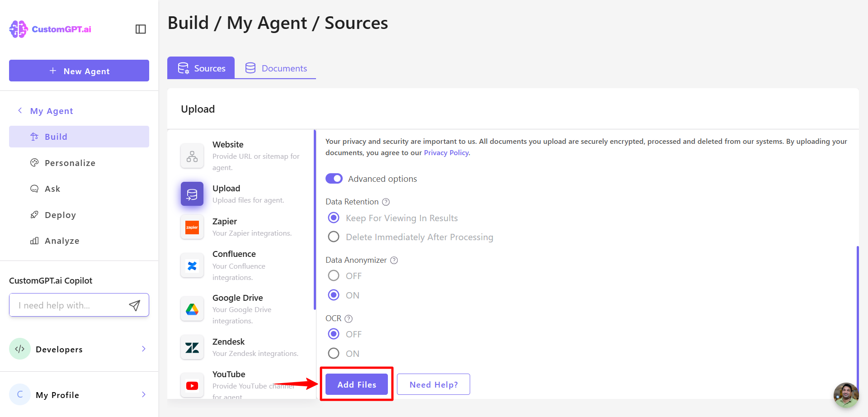Click the Build tools icon in sidebar
This screenshot has height=417, width=868.
34,137
